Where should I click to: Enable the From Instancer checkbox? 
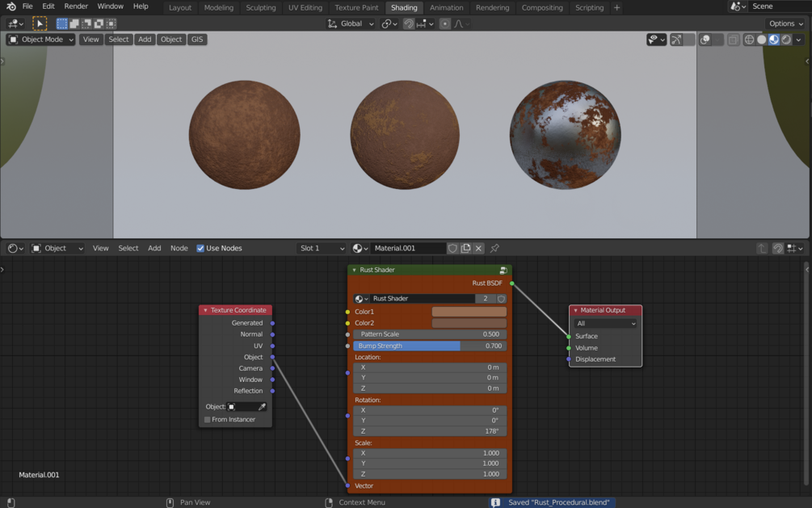coord(207,419)
